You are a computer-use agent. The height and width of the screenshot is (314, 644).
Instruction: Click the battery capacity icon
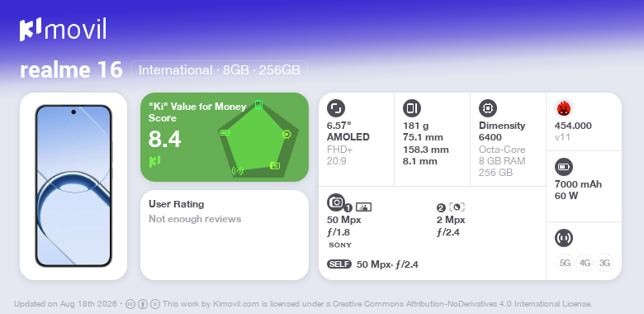pyautogui.click(x=563, y=167)
